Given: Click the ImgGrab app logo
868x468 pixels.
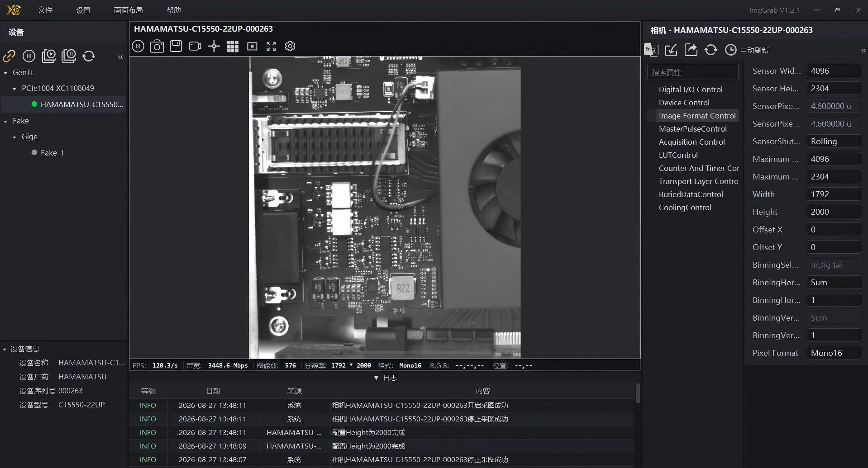Looking at the screenshot, I should [x=14, y=10].
